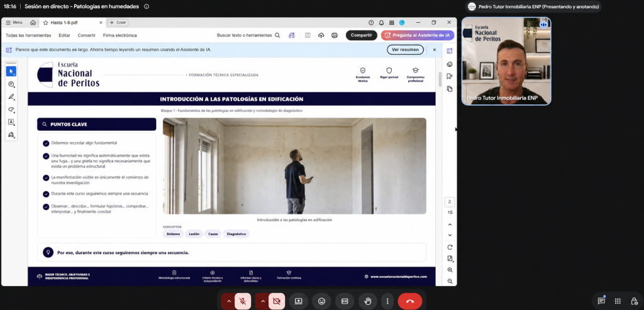Viewport: 644px width, 310px height.
Task: Select the highlighter pen tool
Action: pos(11,97)
